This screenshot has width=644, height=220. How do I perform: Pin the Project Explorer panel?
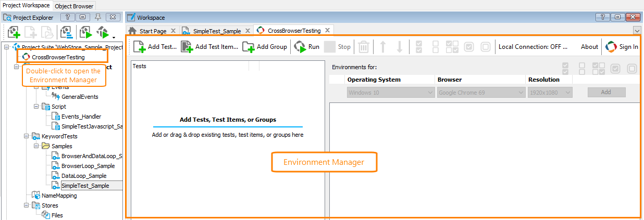pyautogui.click(x=97, y=17)
